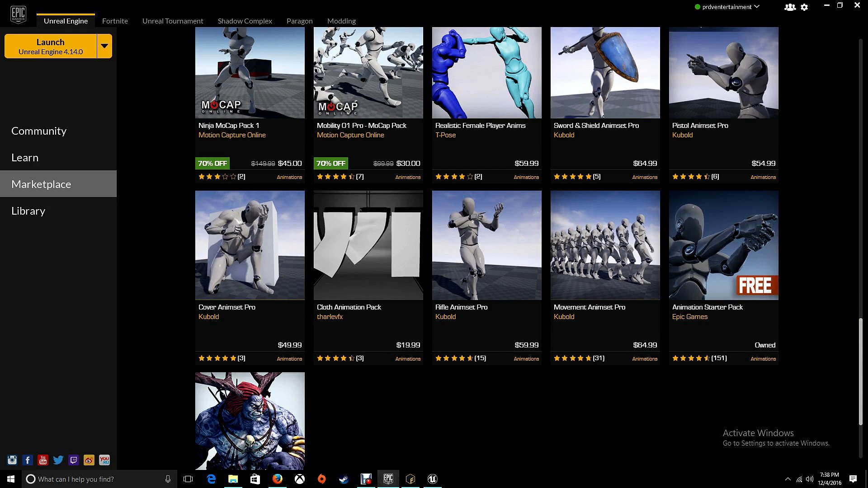Switch to Paragon tab
This screenshot has width=868, height=488.
click(x=300, y=21)
